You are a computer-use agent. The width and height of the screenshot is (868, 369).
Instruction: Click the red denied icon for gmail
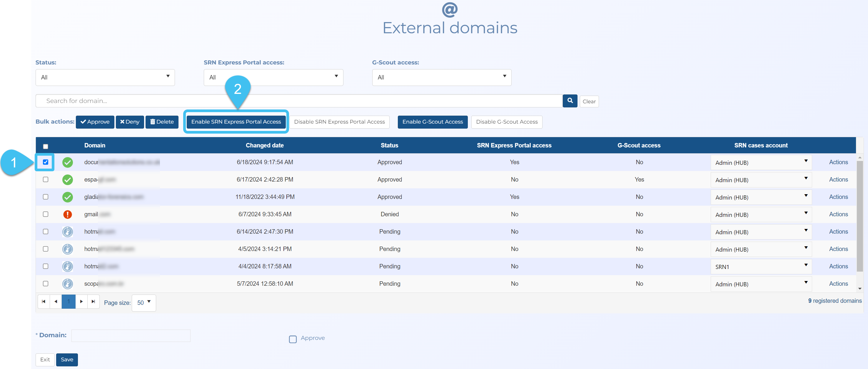(x=67, y=214)
